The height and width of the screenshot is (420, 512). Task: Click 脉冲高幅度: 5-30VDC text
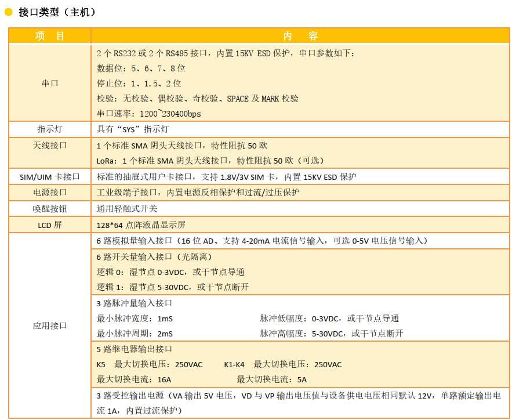[332, 334]
